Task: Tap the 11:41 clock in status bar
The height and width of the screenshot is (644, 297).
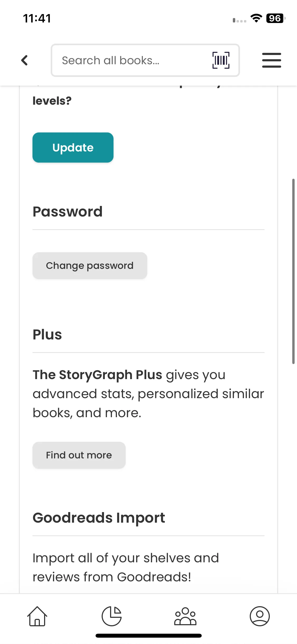Action: pos(37,19)
